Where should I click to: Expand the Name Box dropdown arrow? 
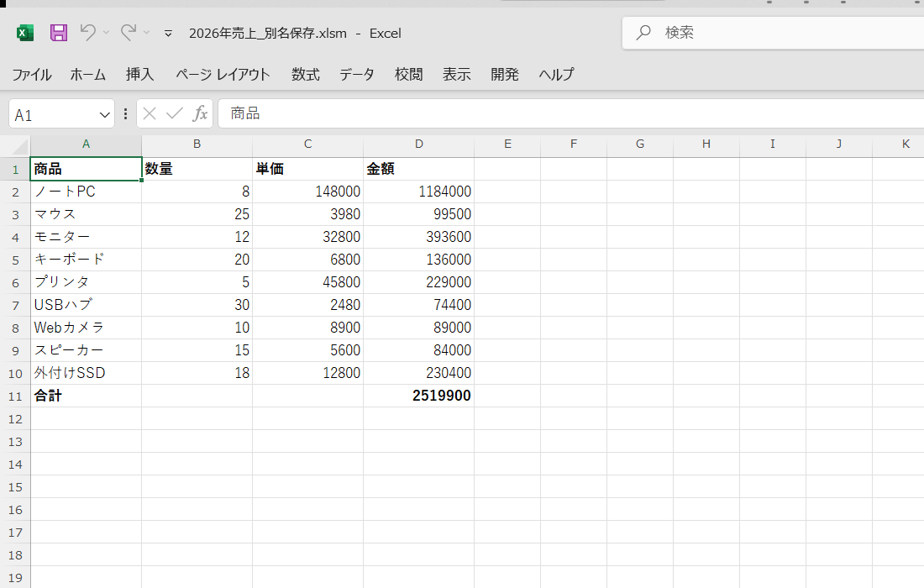click(105, 115)
